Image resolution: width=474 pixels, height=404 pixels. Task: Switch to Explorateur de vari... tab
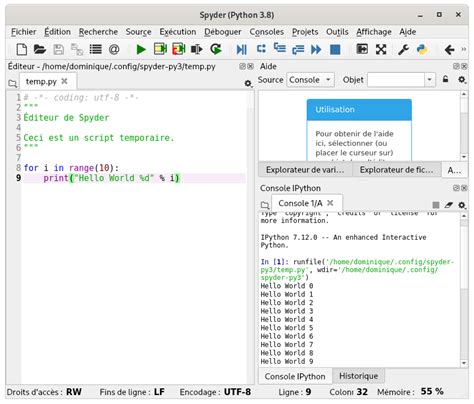click(x=305, y=170)
